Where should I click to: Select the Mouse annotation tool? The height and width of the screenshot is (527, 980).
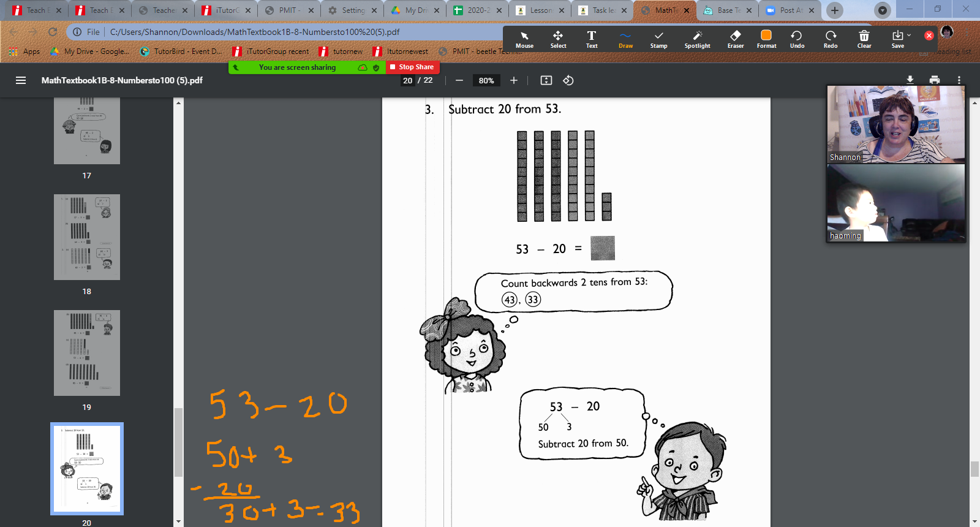point(524,39)
